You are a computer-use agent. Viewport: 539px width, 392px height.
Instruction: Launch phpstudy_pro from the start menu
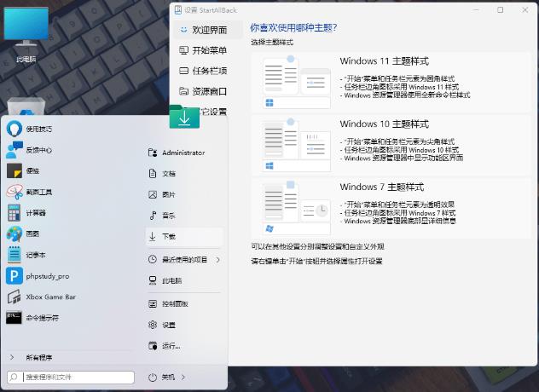[x=38, y=276]
